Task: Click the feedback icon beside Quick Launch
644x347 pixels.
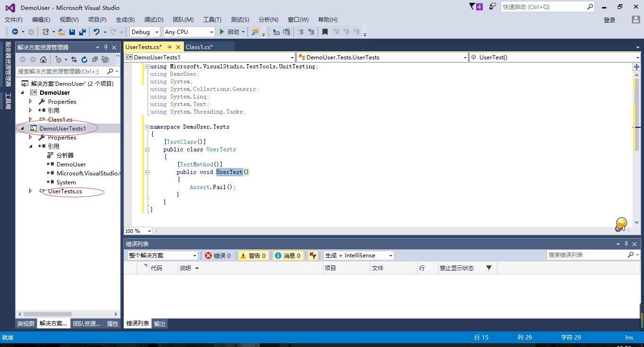Action: [x=493, y=7]
